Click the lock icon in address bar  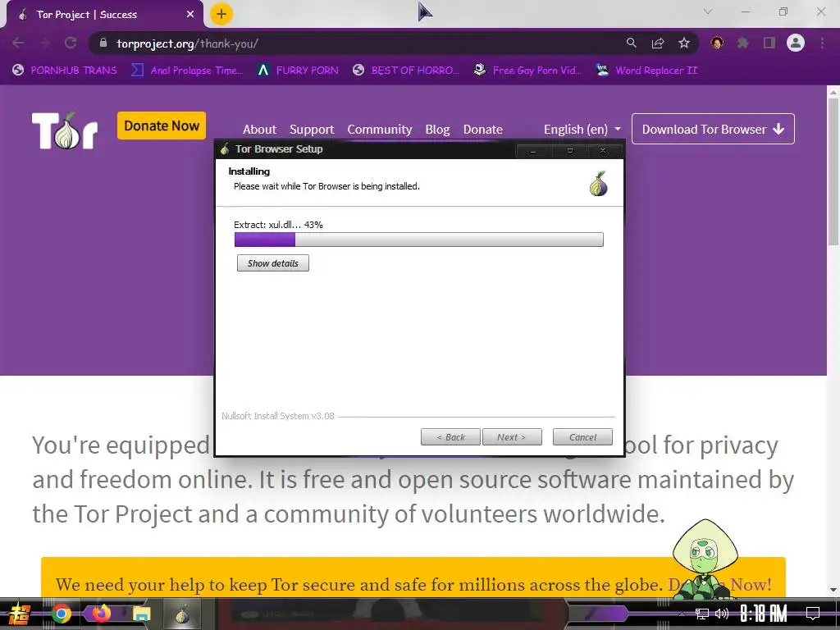tap(103, 43)
